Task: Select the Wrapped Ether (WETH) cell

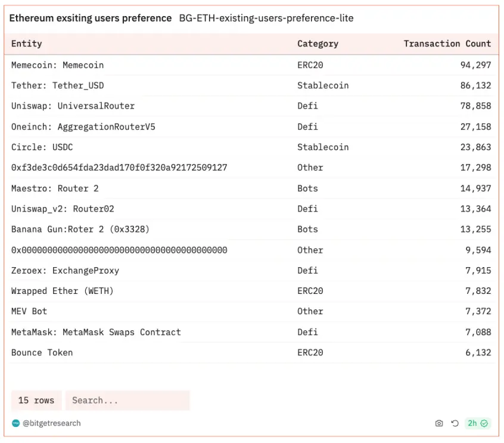Action: (x=62, y=291)
